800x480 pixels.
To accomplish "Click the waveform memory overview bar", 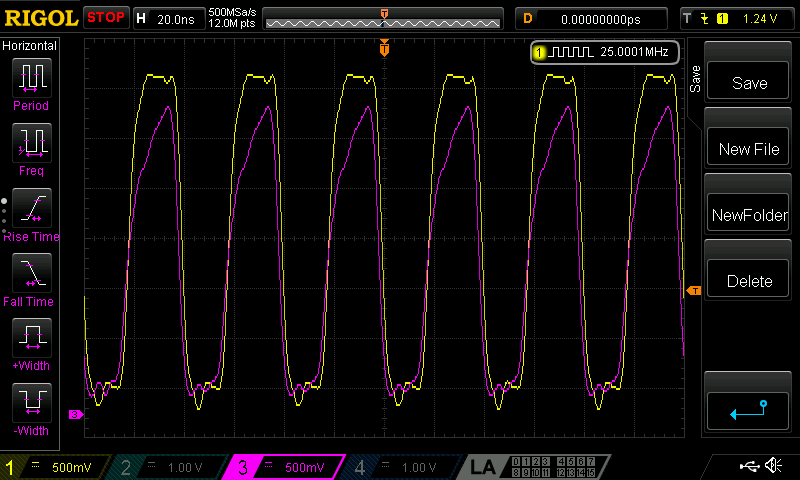I will [383, 19].
